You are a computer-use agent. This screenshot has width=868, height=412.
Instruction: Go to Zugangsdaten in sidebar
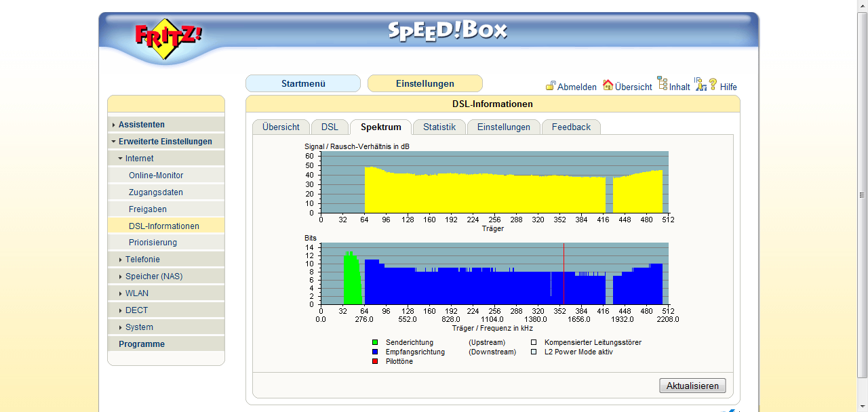[157, 192]
